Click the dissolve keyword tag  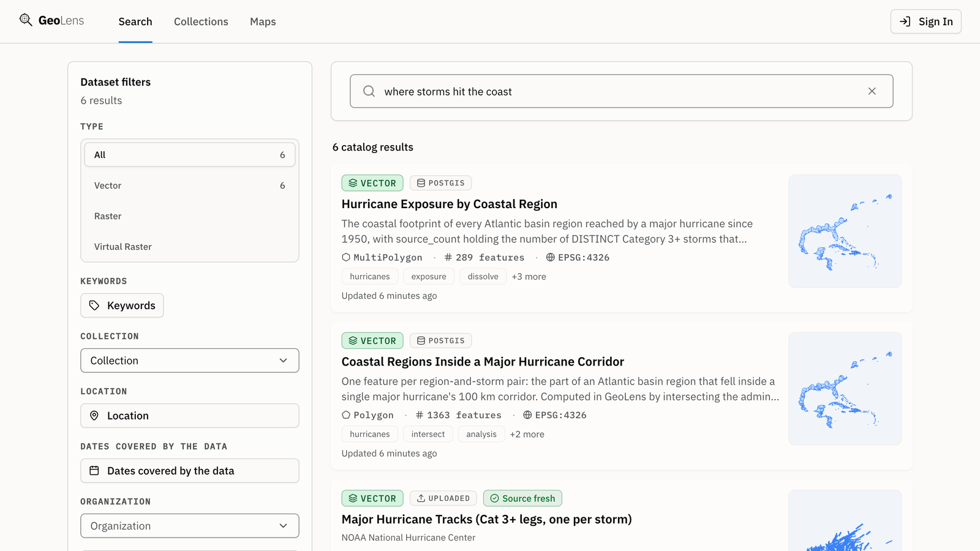[x=483, y=277]
